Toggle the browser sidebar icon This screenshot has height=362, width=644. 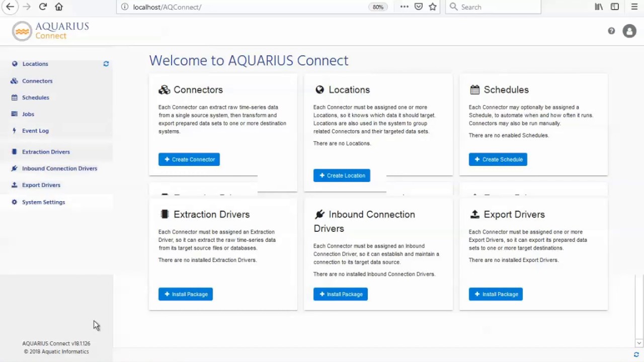[615, 7]
